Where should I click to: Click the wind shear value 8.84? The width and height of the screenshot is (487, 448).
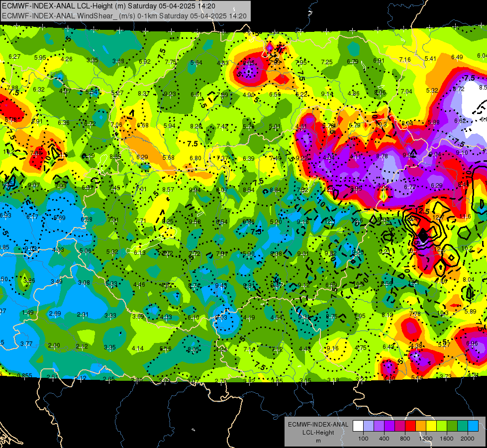(275, 190)
